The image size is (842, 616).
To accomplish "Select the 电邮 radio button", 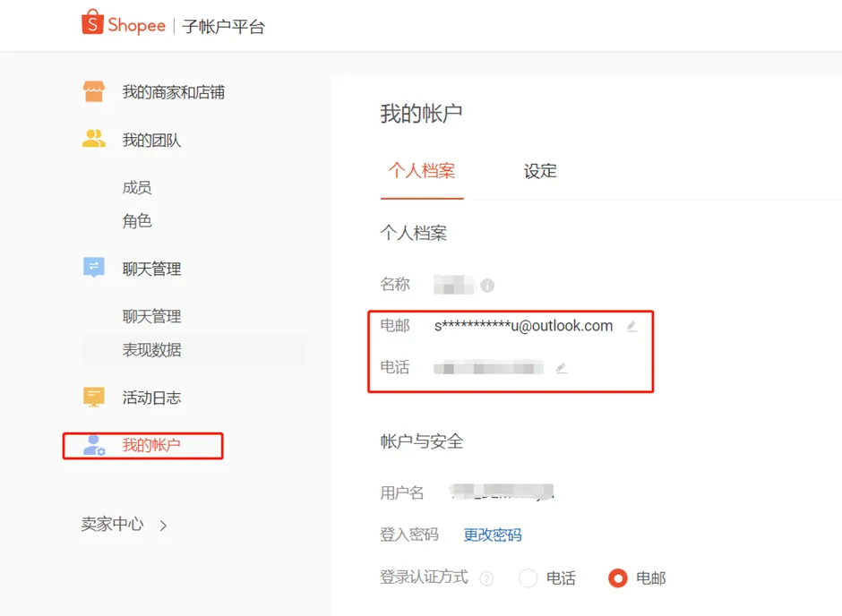I will 617,578.
